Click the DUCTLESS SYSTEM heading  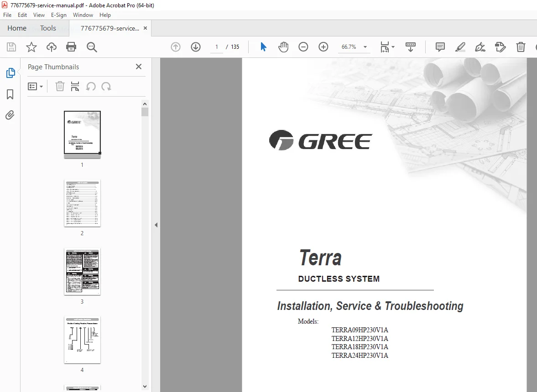(339, 279)
